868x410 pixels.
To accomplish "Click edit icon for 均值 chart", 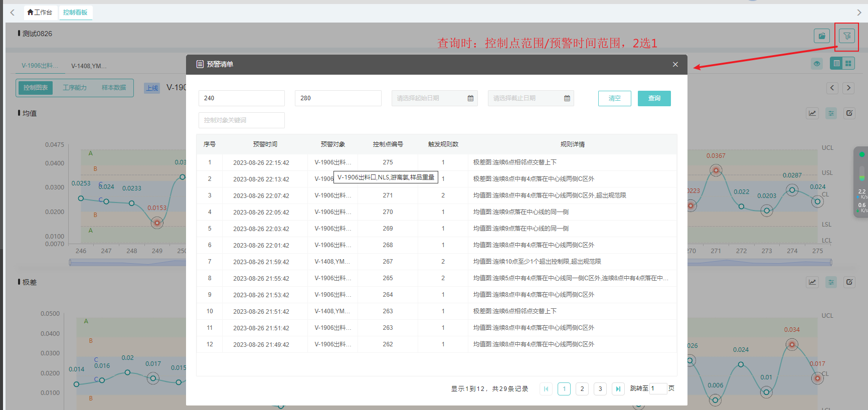I will pyautogui.click(x=849, y=113).
